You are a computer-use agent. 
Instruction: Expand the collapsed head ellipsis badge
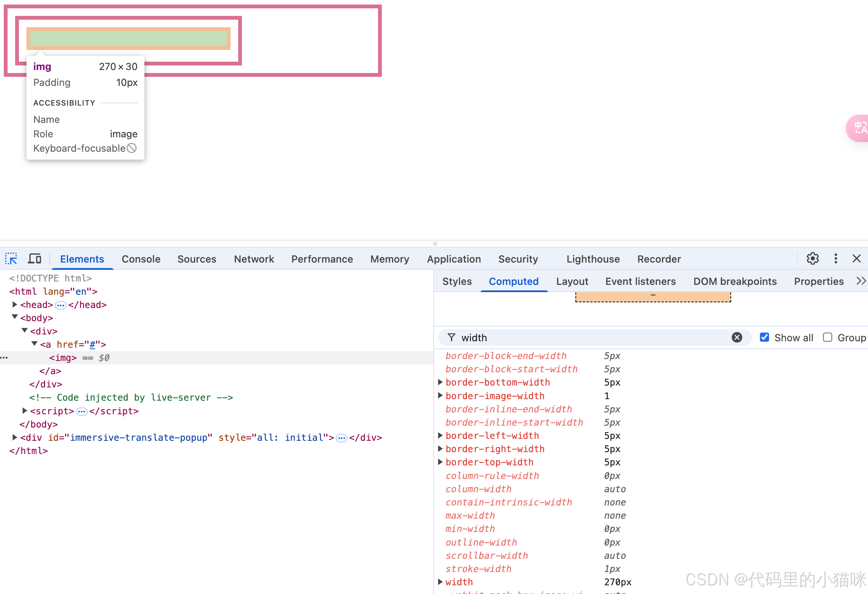click(x=60, y=305)
